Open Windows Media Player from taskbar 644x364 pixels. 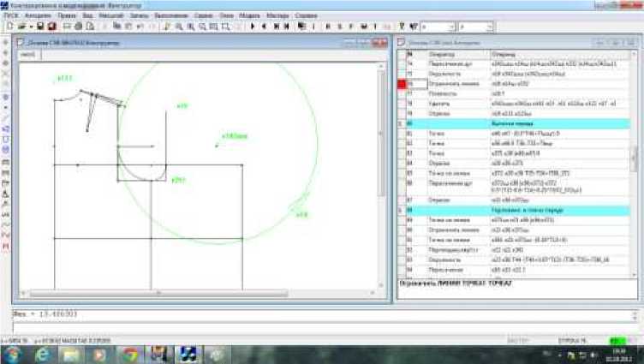(x=100, y=355)
